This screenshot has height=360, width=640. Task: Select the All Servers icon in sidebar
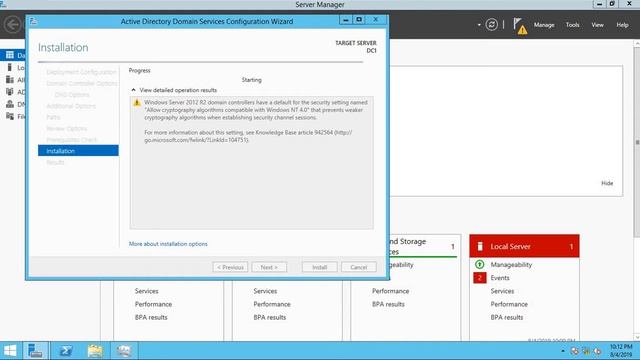click(x=10, y=79)
